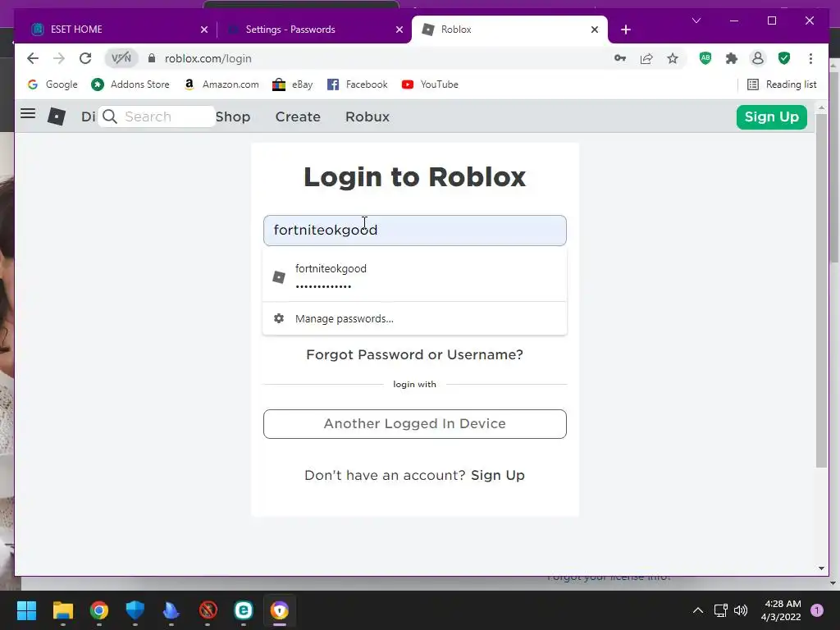Click the username field containing fortniteokgood
Screen dimensions: 840x630
(x=414, y=231)
